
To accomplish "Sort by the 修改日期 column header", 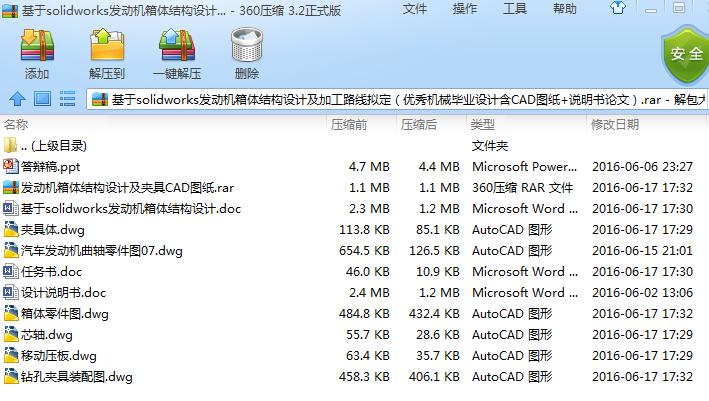I will (615, 124).
